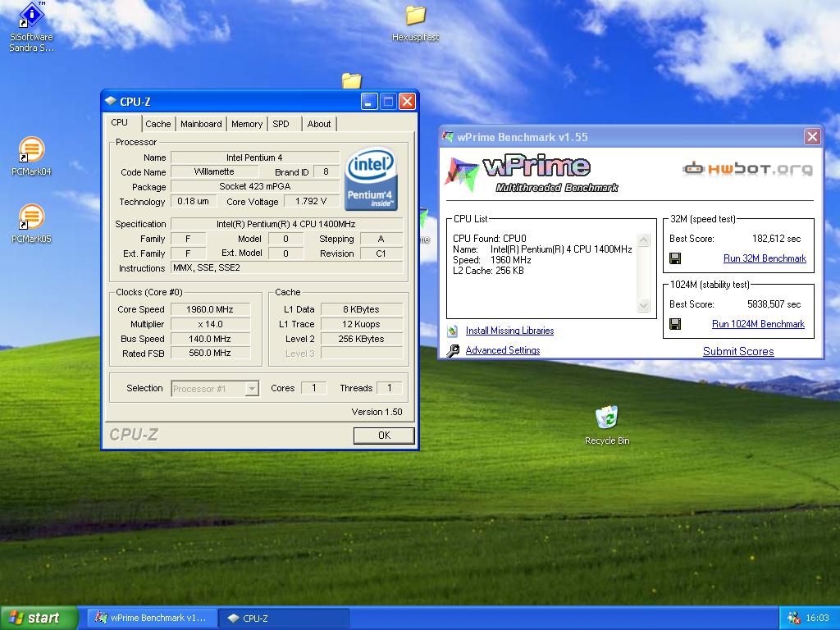The image size is (840, 630).
Task: Click the system tray security icon
Action: (793, 619)
